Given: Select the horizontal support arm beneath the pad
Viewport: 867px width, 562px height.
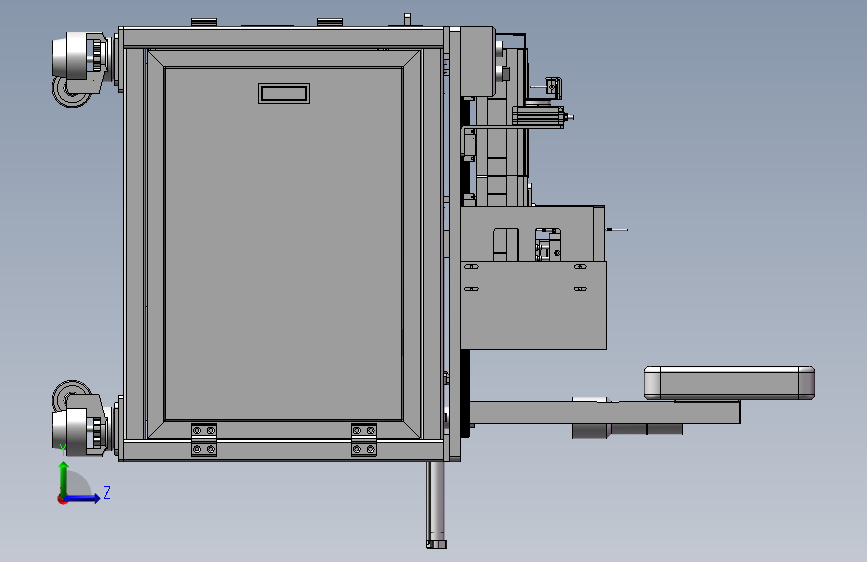Looking at the screenshot, I should 605,413.
